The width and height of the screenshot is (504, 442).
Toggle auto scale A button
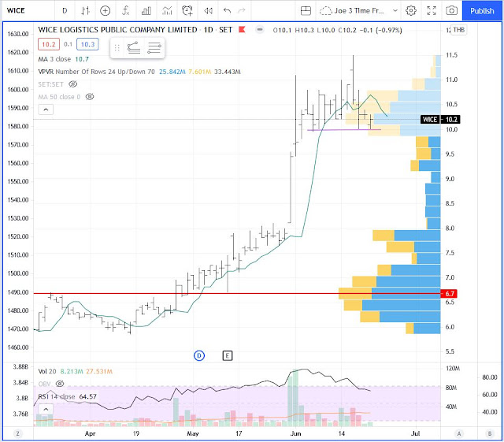458,433
